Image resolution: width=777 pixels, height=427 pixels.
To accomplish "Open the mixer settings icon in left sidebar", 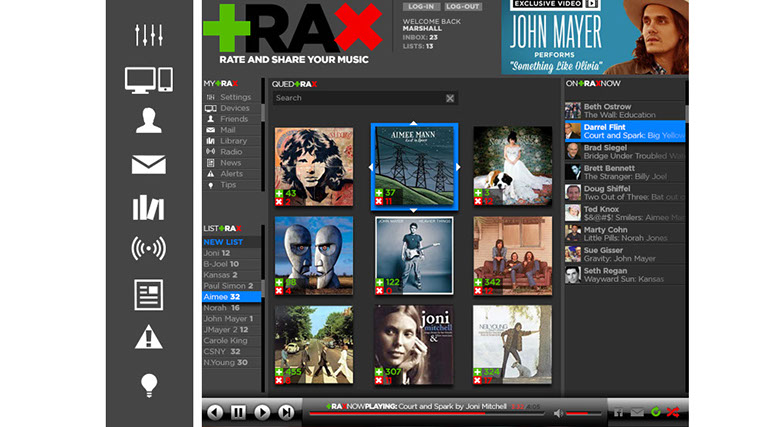I will (x=148, y=35).
